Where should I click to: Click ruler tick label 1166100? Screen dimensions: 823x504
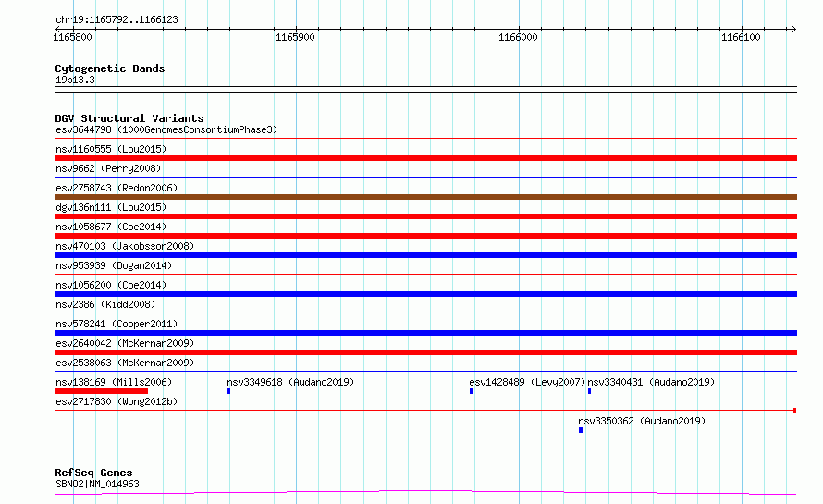(741, 37)
